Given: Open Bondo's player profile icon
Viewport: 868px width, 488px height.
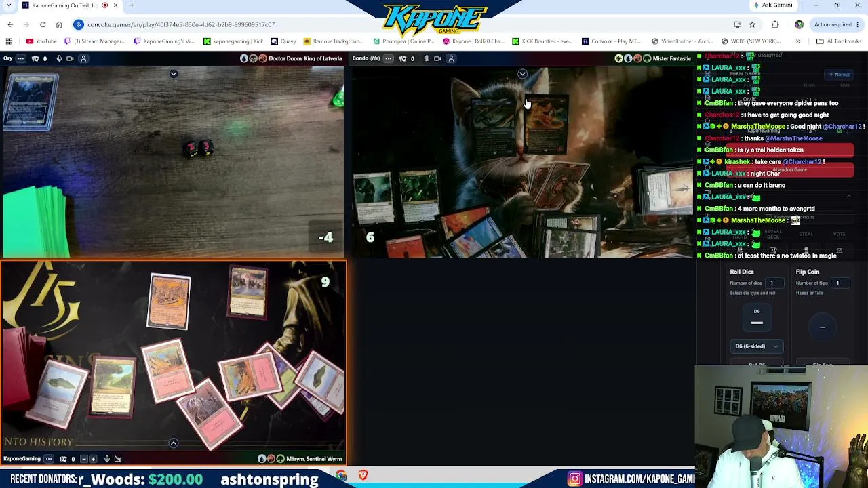Looking at the screenshot, I should (451, 58).
